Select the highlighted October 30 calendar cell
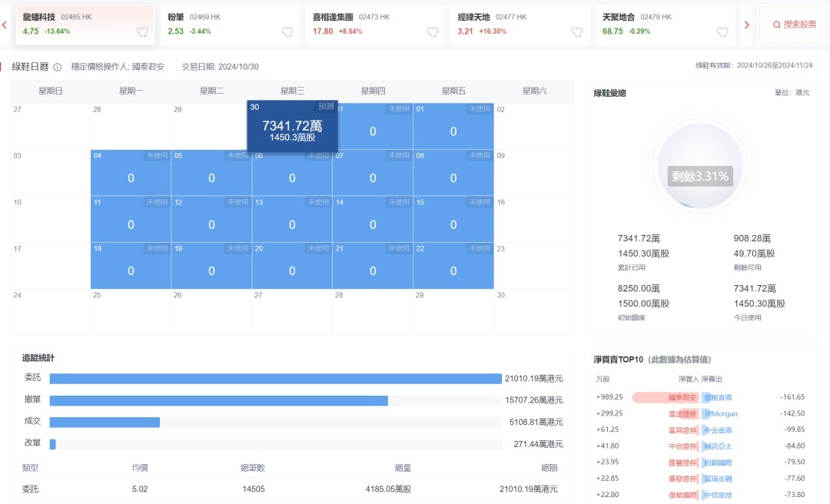Image resolution: width=830 pixels, height=504 pixels. (292, 126)
